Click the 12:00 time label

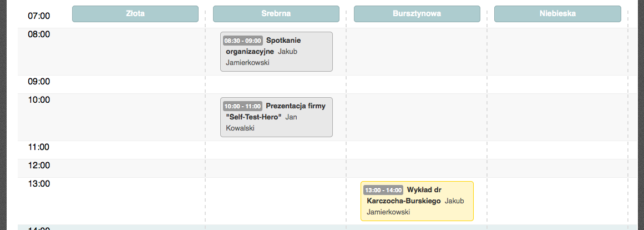[39, 166]
